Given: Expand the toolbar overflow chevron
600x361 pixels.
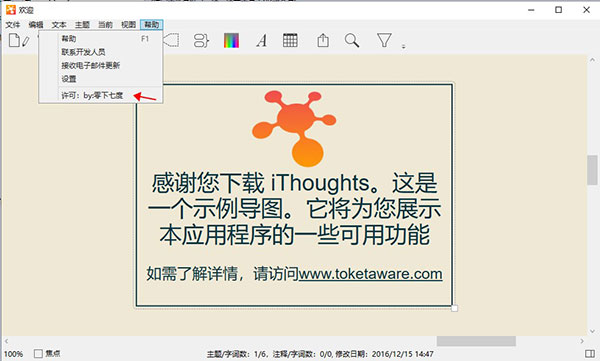Looking at the screenshot, I should (x=403, y=46).
